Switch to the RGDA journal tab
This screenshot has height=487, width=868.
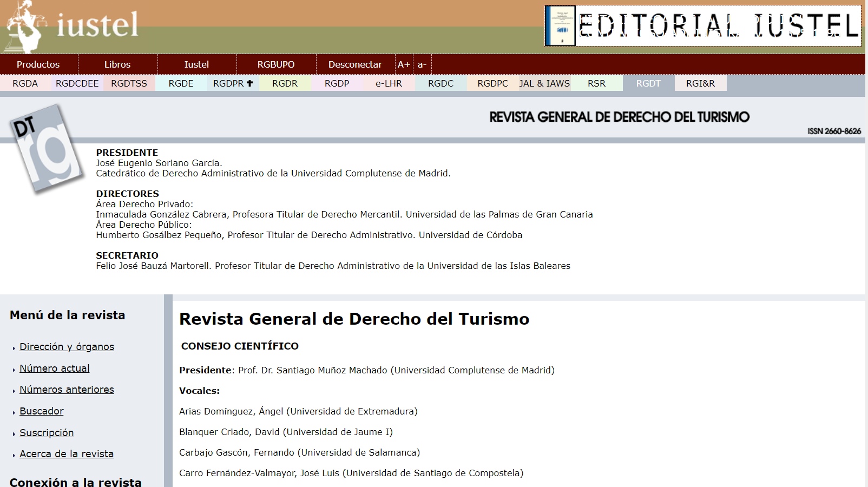(x=25, y=83)
